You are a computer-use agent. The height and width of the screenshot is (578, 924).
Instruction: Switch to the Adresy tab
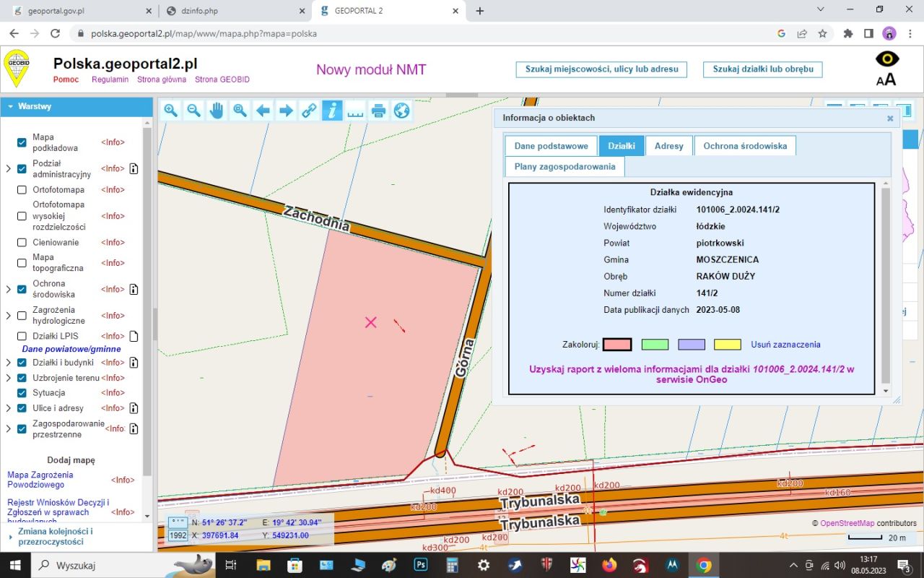click(668, 146)
